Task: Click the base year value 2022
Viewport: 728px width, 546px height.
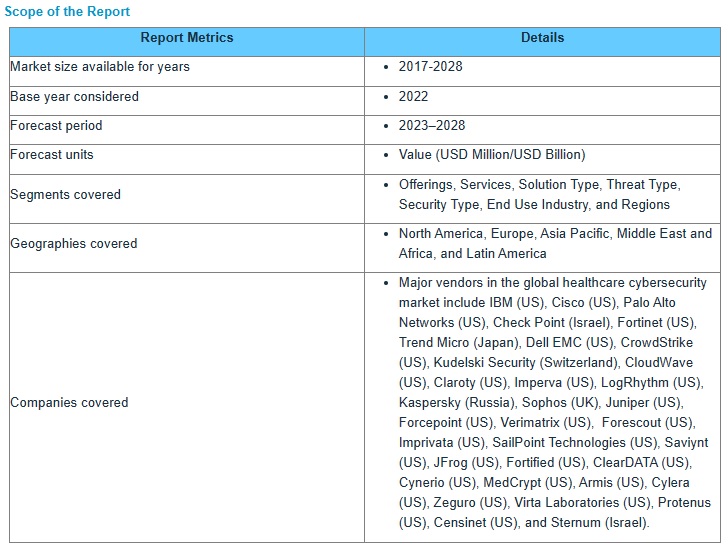Action: (413, 97)
